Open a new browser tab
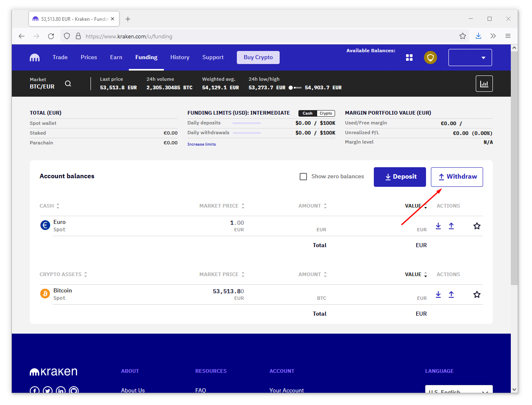 128,19
